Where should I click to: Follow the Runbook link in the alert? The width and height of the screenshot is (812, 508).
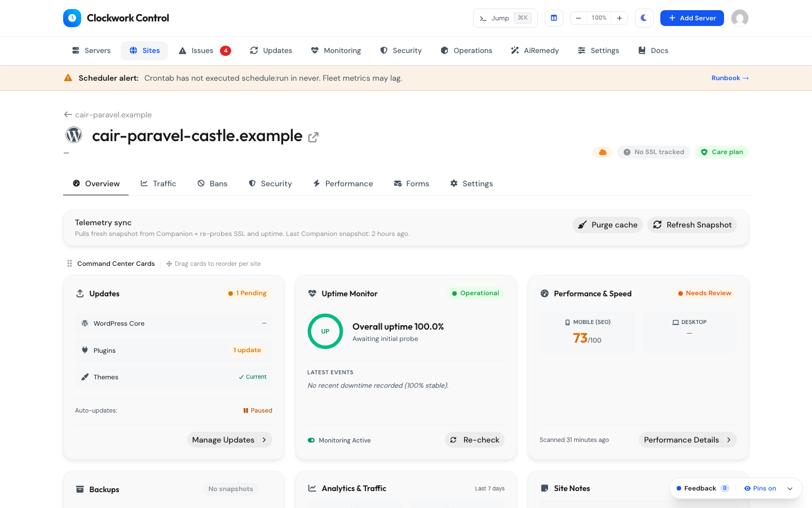pyautogui.click(x=730, y=78)
